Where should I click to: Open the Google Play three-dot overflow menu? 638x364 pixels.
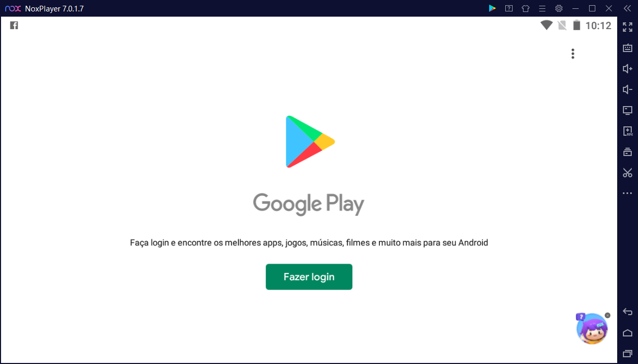click(572, 54)
